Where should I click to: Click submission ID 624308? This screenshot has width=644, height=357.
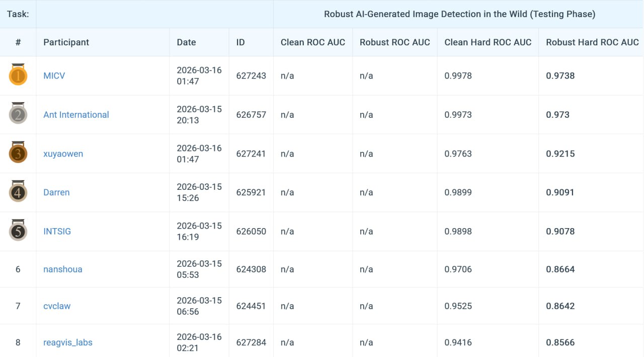(251, 269)
